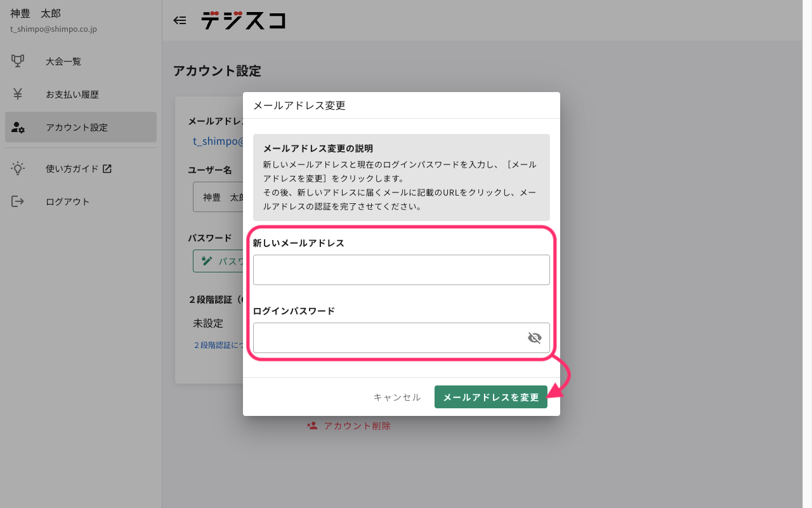Click the 新しいメールアドレス input field
The width and height of the screenshot is (812, 508).
tap(401, 269)
